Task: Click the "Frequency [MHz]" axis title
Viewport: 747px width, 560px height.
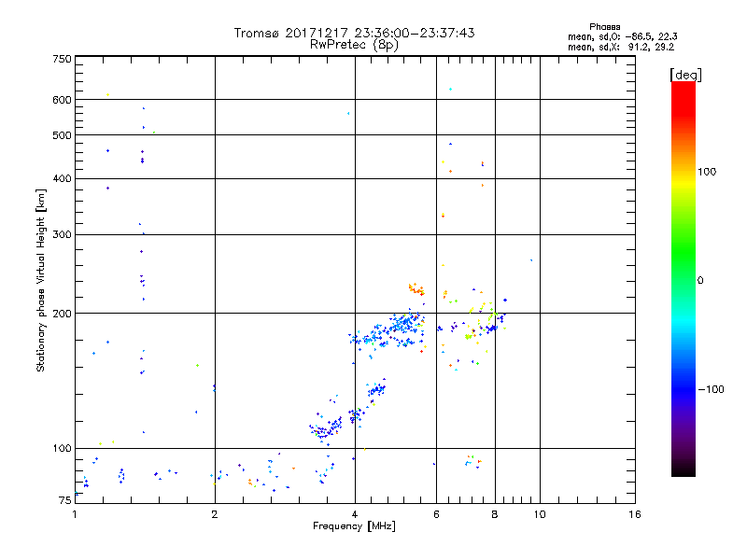Action: tap(354, 526)
